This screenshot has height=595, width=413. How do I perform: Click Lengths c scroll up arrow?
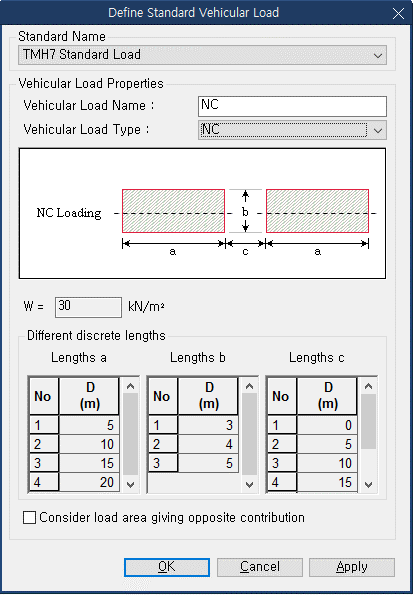coord(369,387)
